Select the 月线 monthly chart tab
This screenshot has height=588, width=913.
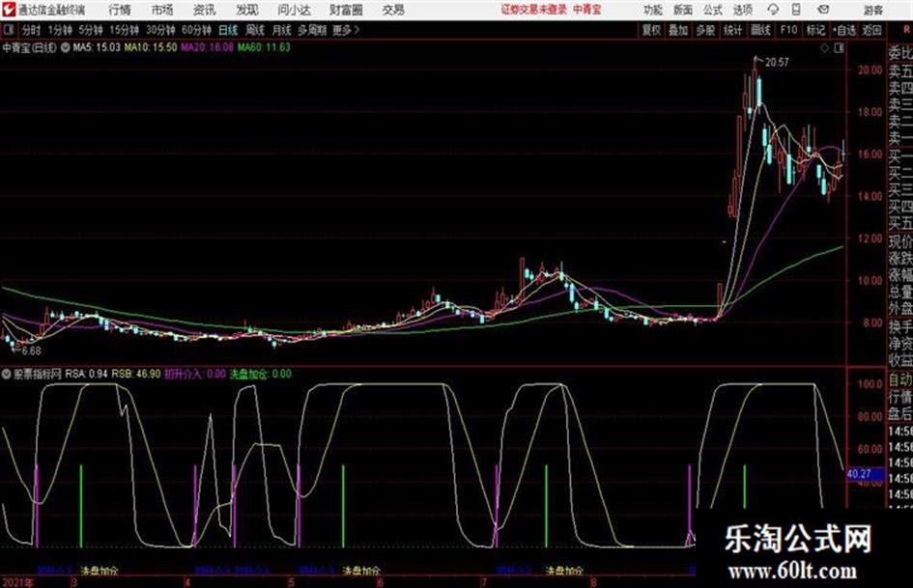[281, 30]
